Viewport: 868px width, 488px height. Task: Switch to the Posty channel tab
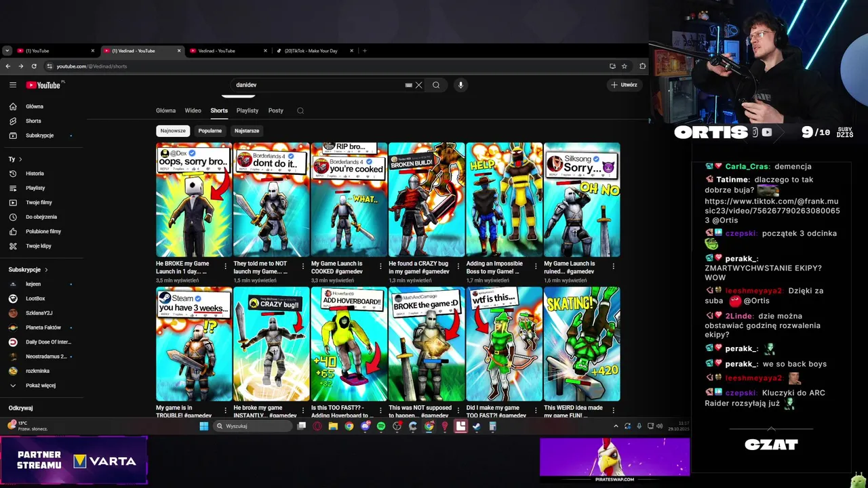tap(276, 110)
